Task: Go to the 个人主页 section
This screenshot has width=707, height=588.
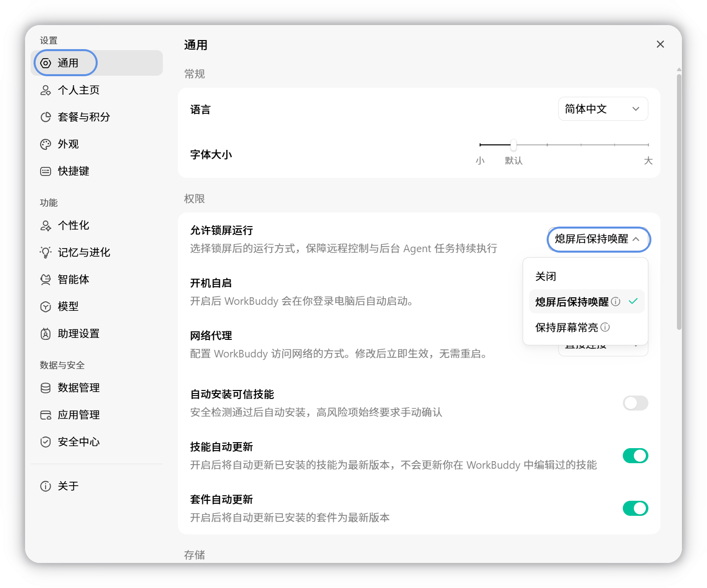Action: pyautogui.click(x=97, y=90)
